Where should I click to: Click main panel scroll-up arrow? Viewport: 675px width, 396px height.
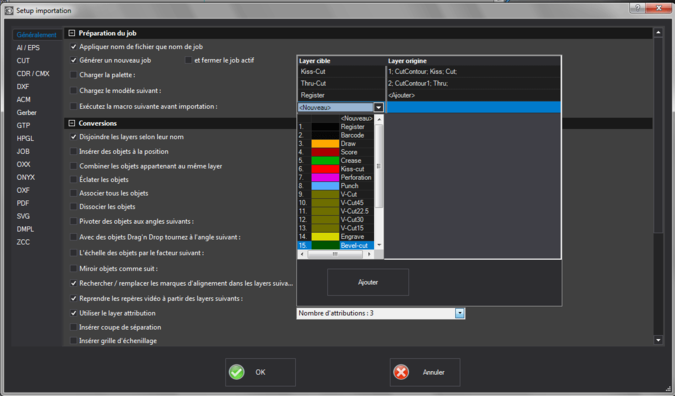pos(658,32)
